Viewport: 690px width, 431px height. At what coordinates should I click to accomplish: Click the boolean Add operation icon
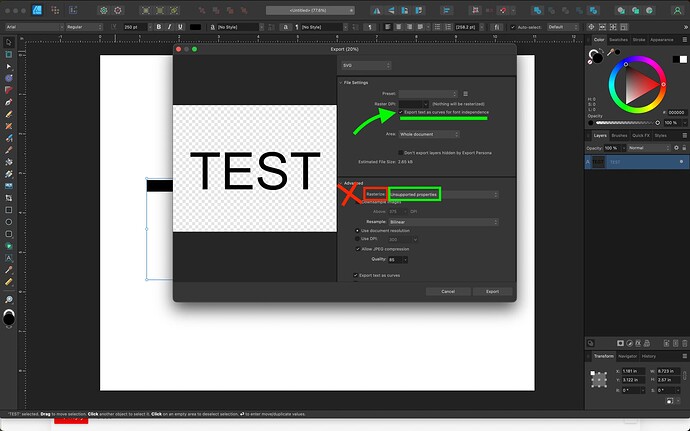(536, 10)
